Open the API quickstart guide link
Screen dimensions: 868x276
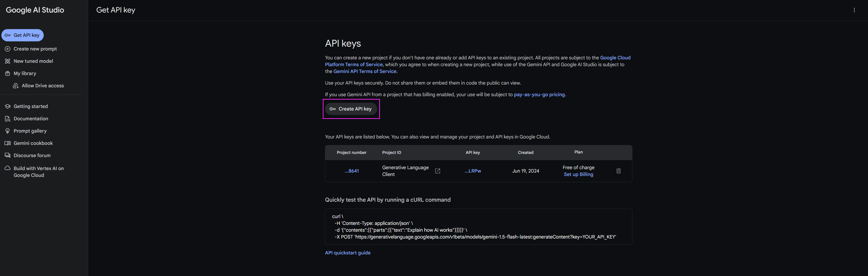pyautogui.click(x=347, y=253)
